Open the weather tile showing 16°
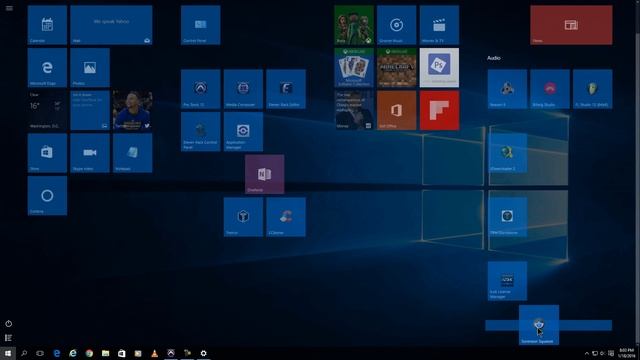 coord(47,110)
